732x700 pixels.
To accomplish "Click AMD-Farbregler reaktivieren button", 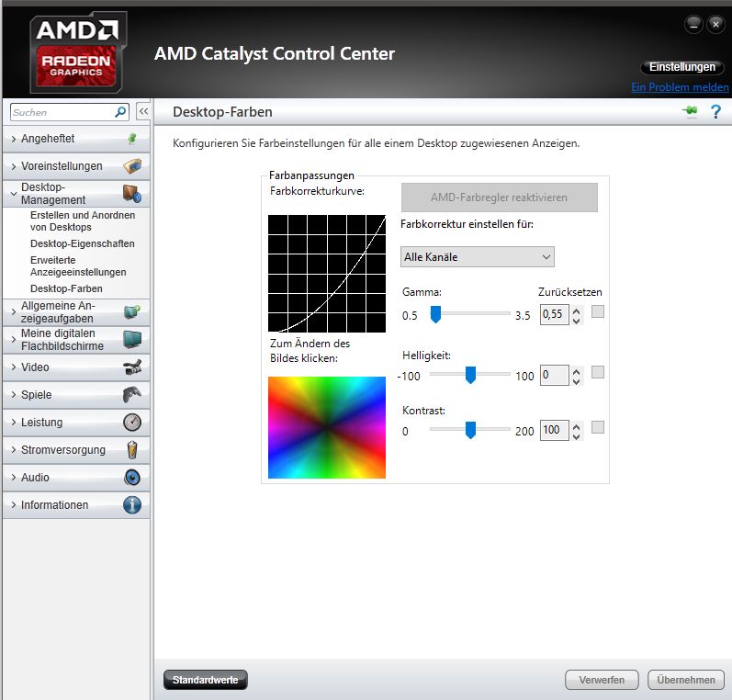I will [499, 198].
